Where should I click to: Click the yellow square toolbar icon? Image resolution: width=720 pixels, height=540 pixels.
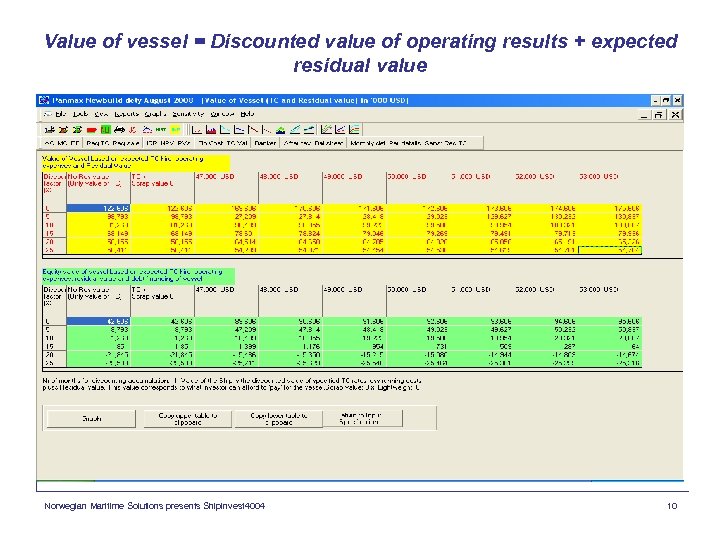click(175, 129)
